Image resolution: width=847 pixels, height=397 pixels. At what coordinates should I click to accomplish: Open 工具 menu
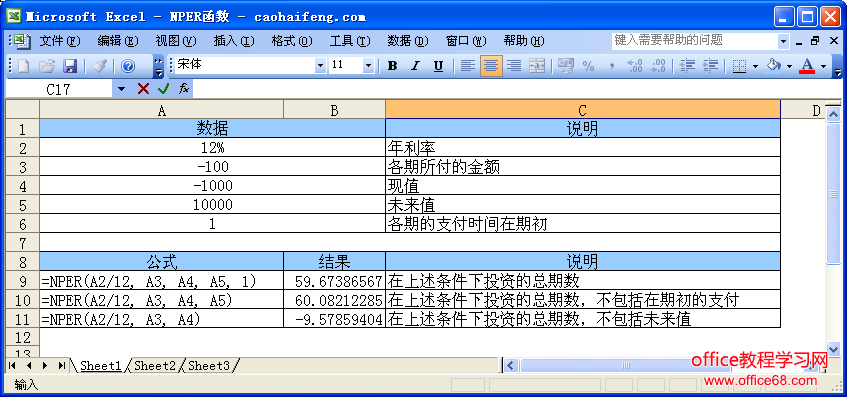click(349, 41)
